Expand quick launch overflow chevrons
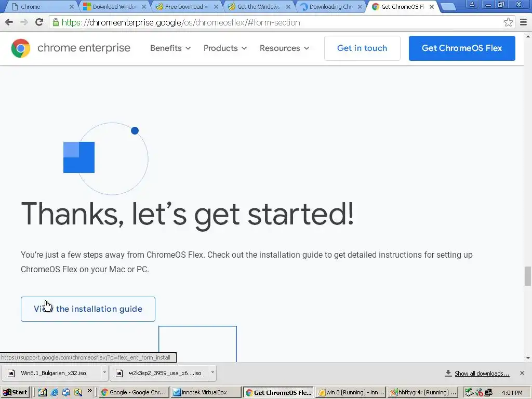This screenshot has height=399, width=532. point(89,391)
